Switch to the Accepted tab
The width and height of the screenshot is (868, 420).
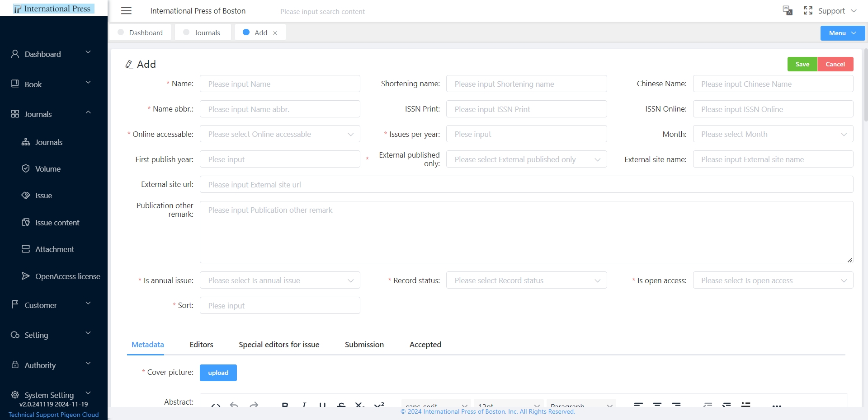click(x=425, y=345)
